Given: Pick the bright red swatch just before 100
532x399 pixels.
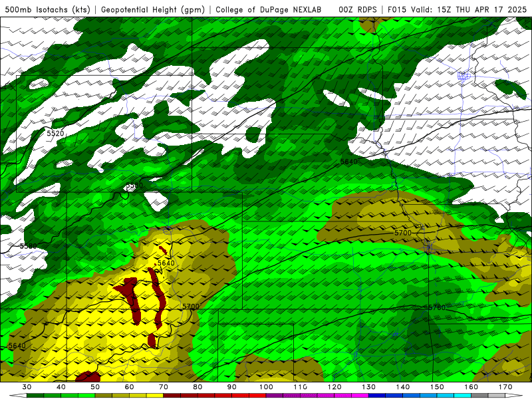Looking at the screenshot, I should point(257,396).
